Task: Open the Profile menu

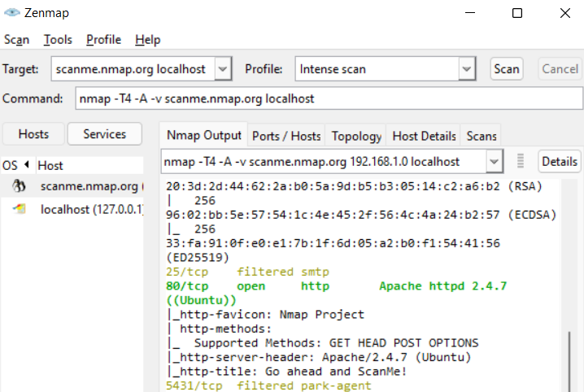Action: [x=103, y=40]
